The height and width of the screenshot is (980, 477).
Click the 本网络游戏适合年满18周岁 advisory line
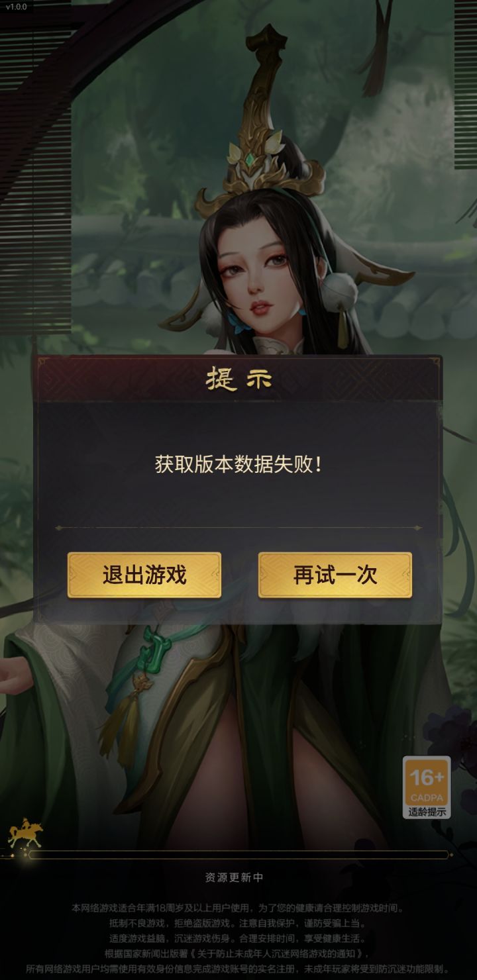[x=238, y=908]
